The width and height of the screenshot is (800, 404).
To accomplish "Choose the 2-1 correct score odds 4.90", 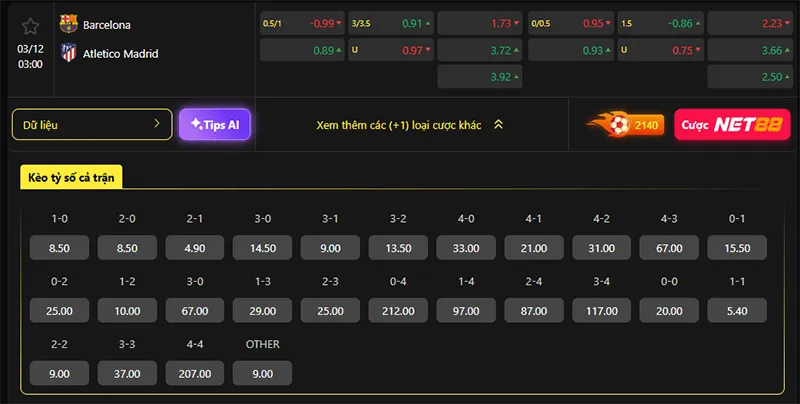I will pyautogui.click(x=195, y=248).
